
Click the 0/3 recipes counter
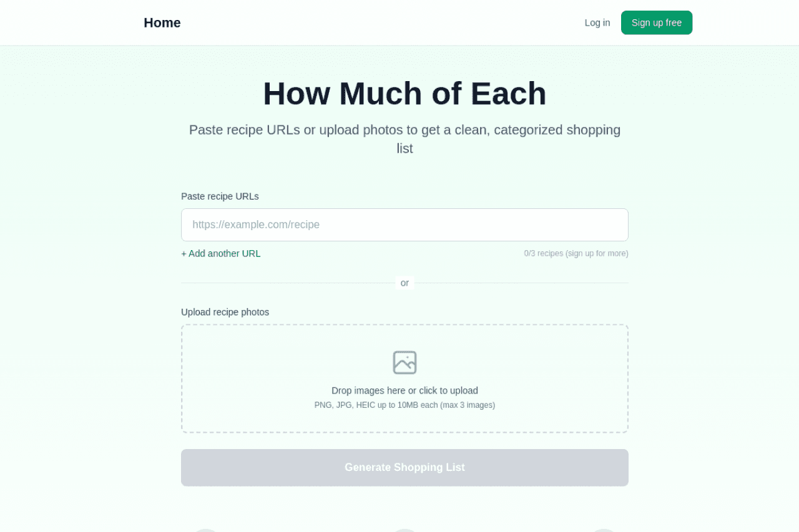(x=576, y=253)
